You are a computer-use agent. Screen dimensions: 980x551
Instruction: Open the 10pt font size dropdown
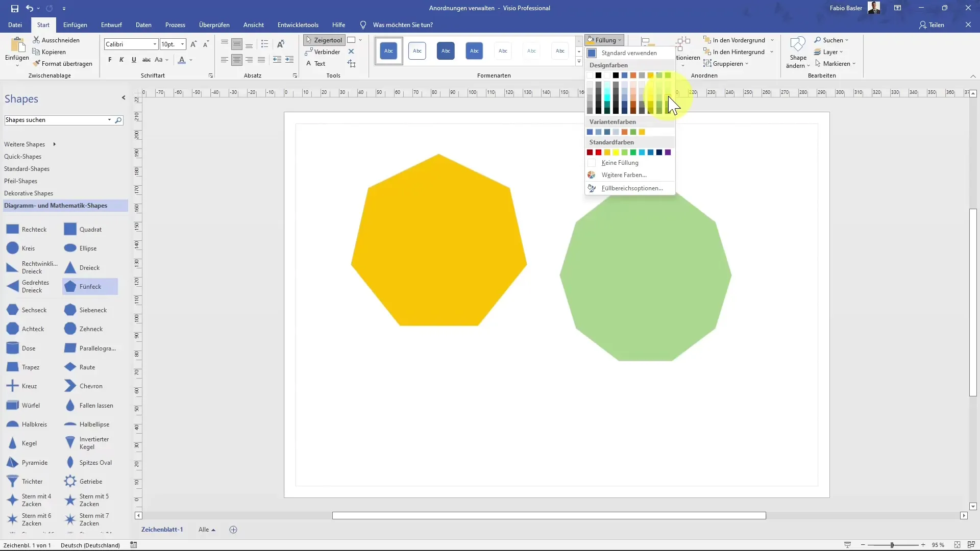tap(182, 44)
